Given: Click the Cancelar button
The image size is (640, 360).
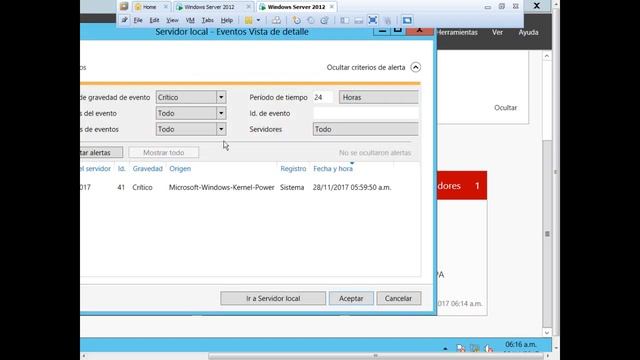Looking at the screenshot, I should (x=398, y=298).
